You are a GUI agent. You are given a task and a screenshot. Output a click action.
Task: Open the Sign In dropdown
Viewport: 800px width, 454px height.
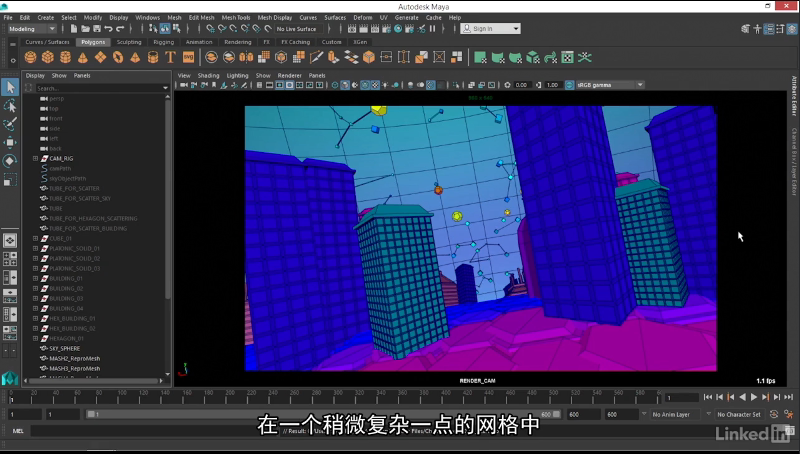(x=490, y=29)
